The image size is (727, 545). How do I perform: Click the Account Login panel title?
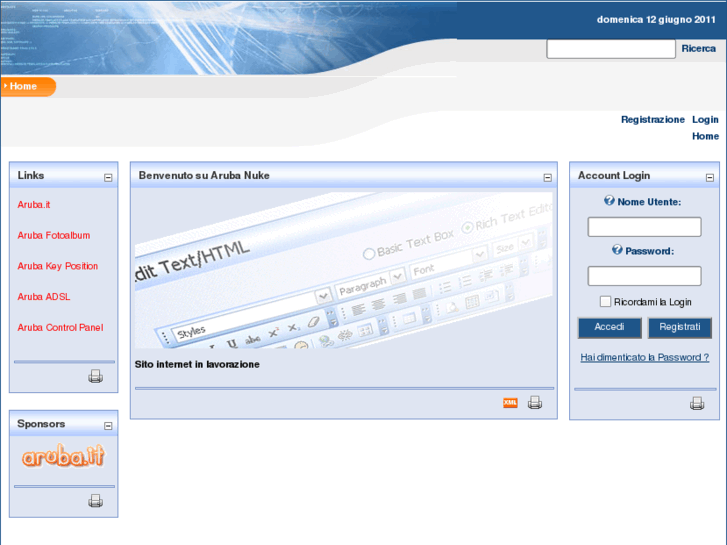(614, 175)
